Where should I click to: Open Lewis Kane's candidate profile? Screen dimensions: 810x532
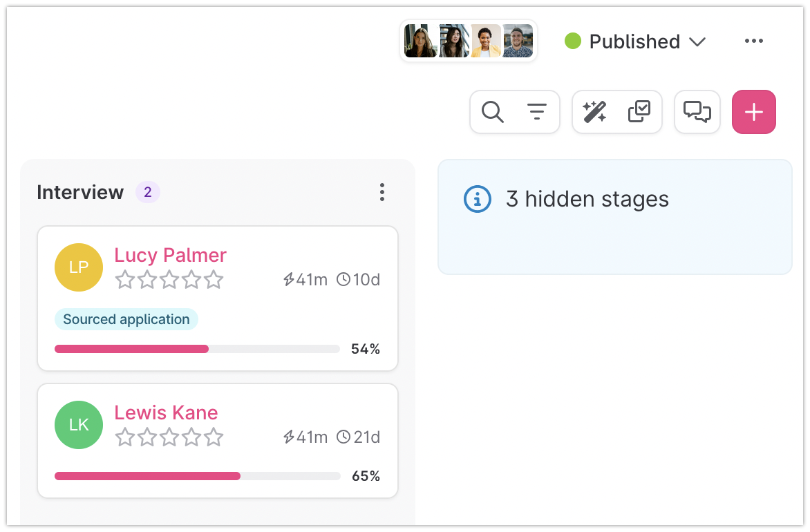point(166,412)
